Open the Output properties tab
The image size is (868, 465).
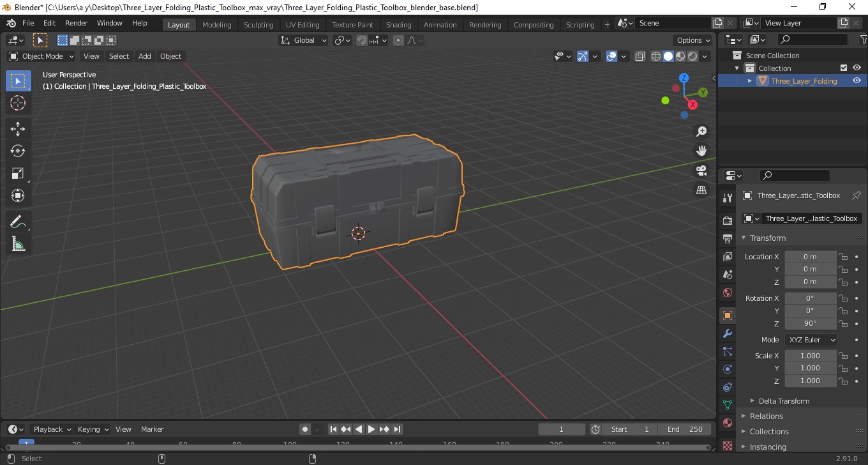point(727,239)
